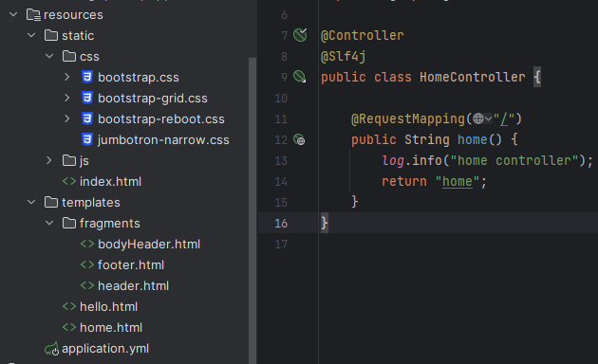Collapse the resources folder chevron
Image resolution: width=598 pixels, height=364 pixels.
tap(13, 14)
